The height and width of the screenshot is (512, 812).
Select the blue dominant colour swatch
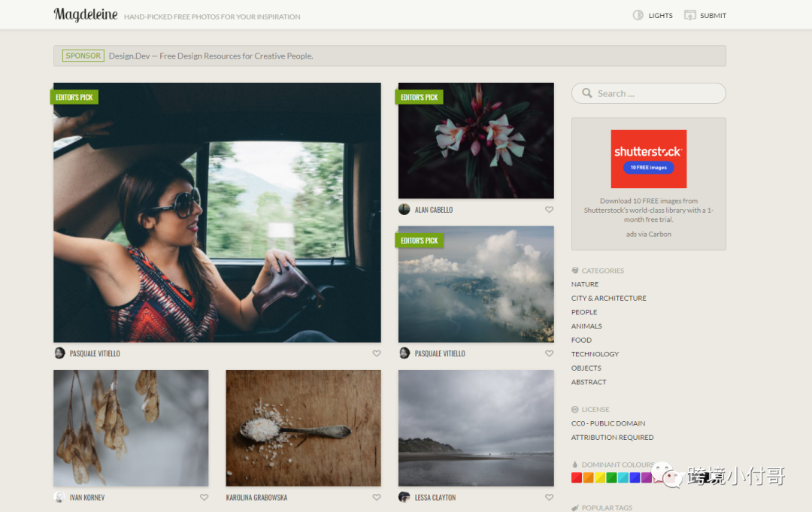pos(635,477)
